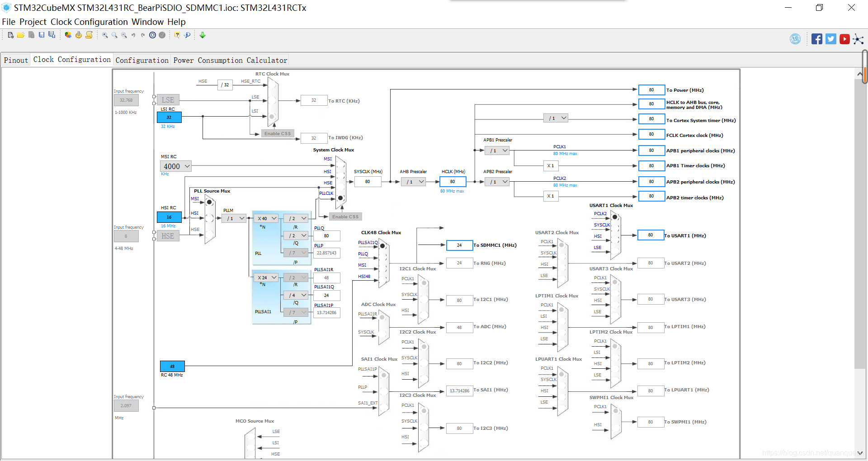Image resolution: width=868 pixels, height=461 pixels.
Task: Generate the project report with the colored shapes icon
Action: (x=68, y=35)
